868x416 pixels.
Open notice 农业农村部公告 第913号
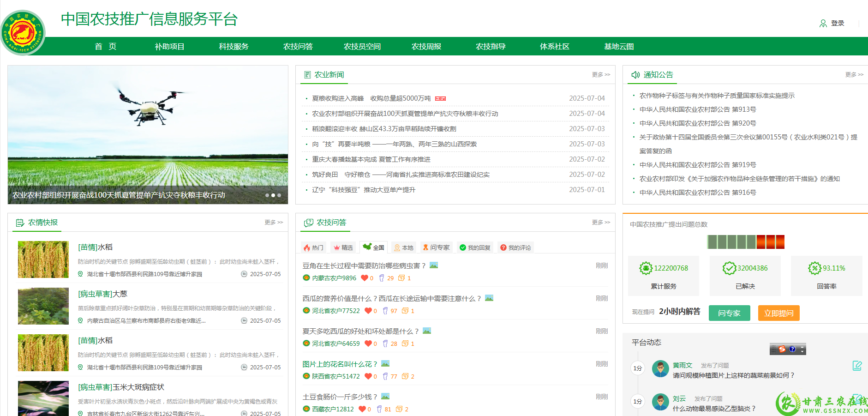698,109
